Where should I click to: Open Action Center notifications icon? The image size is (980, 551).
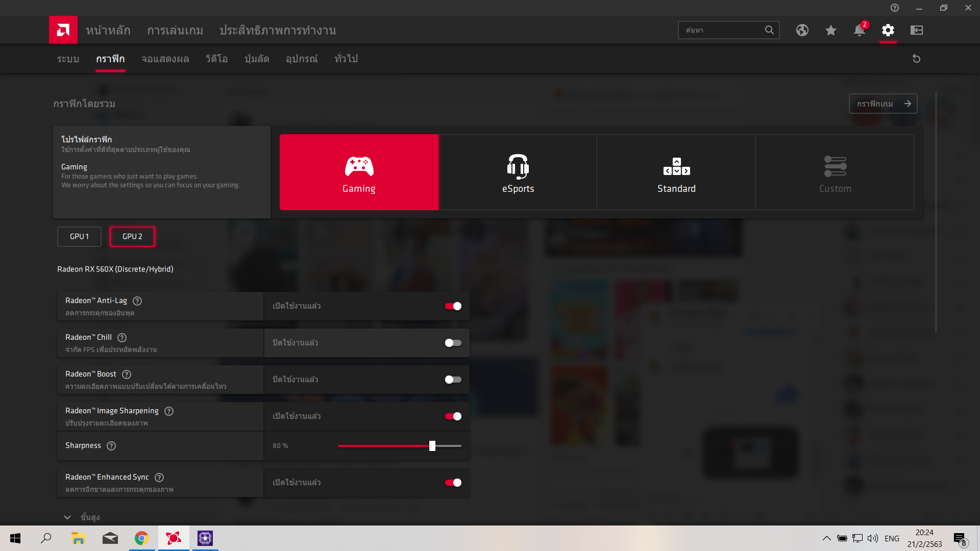(960, 539)
